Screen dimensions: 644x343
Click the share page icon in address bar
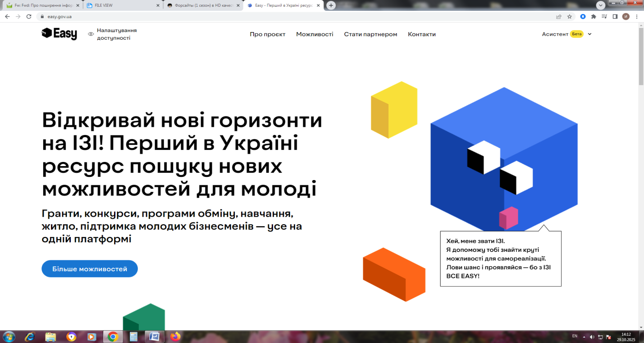pyautogui.click(x=559, y=17)
